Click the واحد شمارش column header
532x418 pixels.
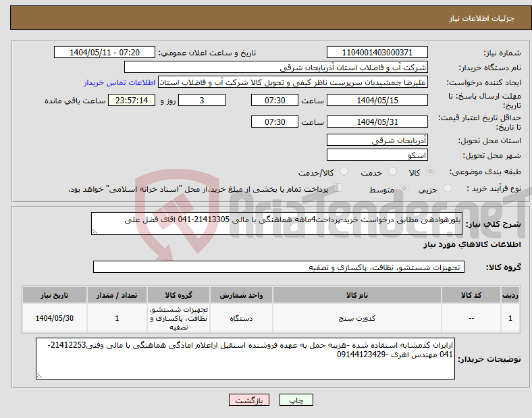[241, 295]
